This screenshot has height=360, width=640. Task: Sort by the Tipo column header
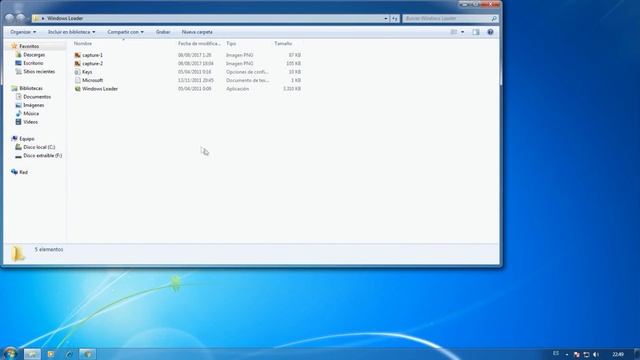coord(231,43)
